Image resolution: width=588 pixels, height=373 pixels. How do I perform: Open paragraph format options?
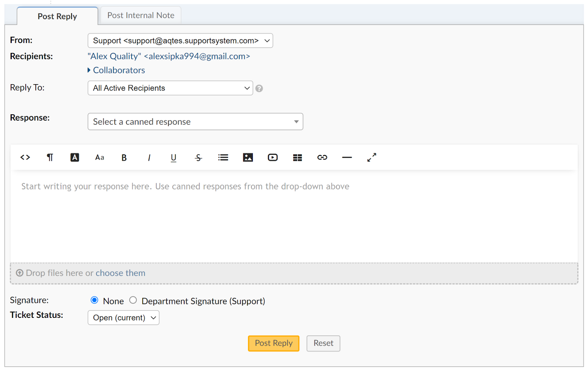(50, 158)
